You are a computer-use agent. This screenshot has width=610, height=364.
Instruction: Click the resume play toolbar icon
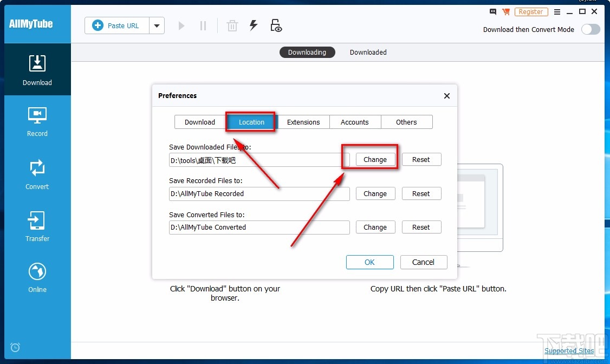181,25
